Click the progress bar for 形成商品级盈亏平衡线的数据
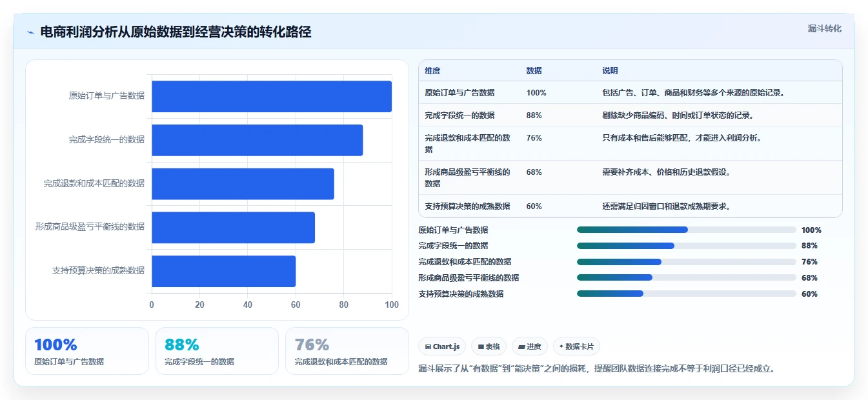868x400 pixels. click(x=687, y=277)
